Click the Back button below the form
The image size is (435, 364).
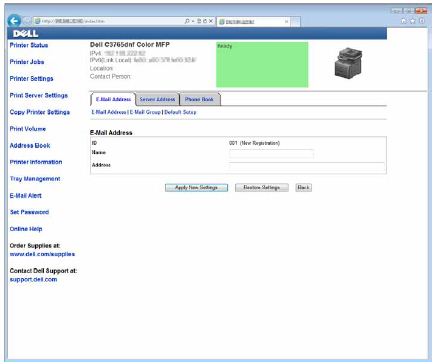303,188
